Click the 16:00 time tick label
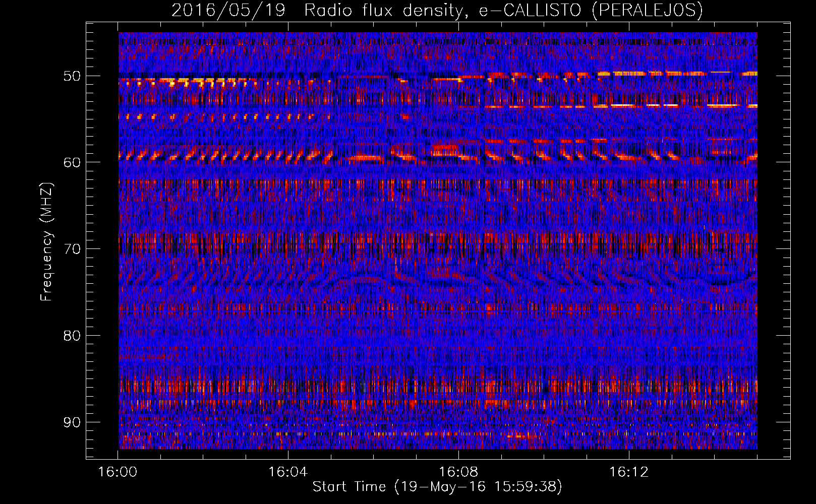Image resolution: width=816 pixels, height=504 pixels. (118, 472)
